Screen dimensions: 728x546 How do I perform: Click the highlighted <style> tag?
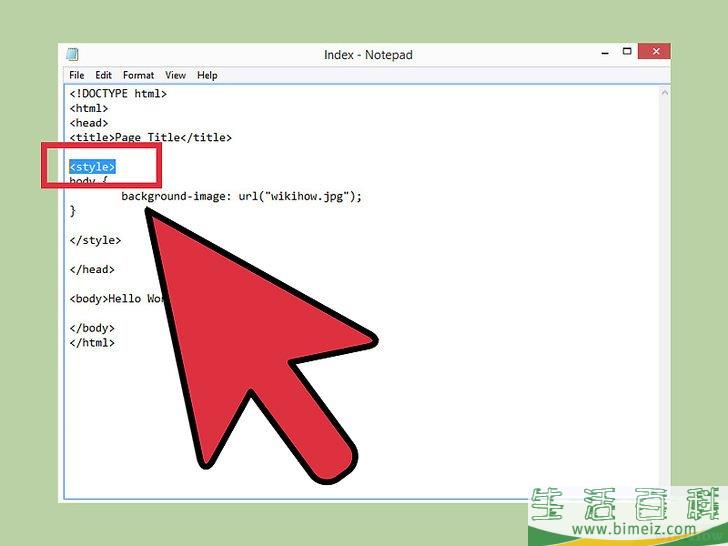pyautogui.click(x=92, y=167)
